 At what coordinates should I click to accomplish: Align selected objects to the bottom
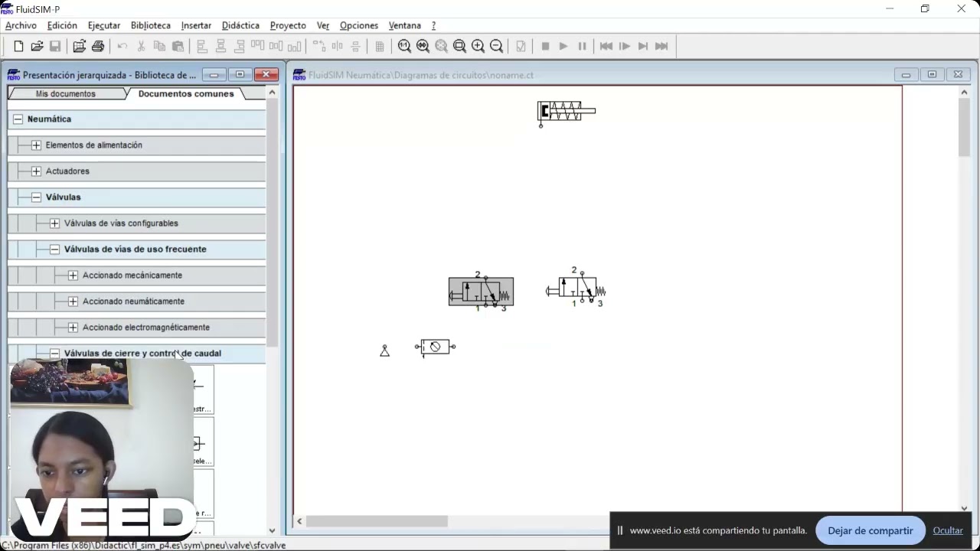point(294,47)
